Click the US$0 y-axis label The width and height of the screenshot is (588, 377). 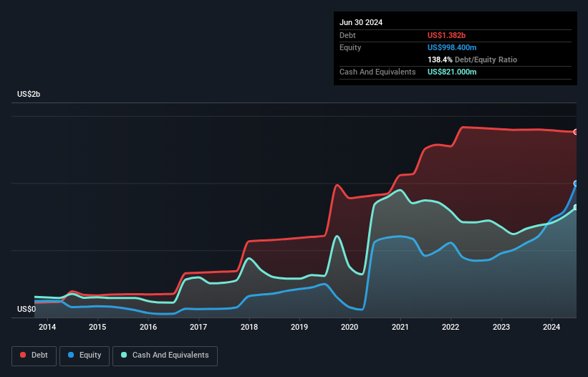point(26,309)
